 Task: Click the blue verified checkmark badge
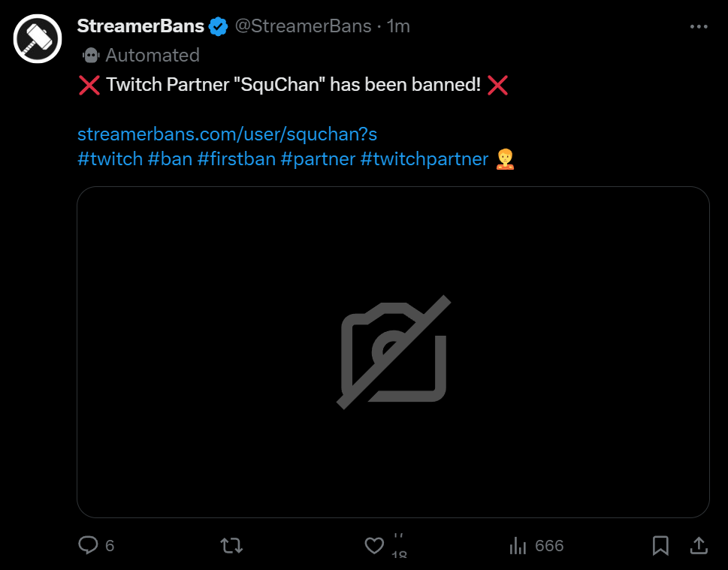218,26
